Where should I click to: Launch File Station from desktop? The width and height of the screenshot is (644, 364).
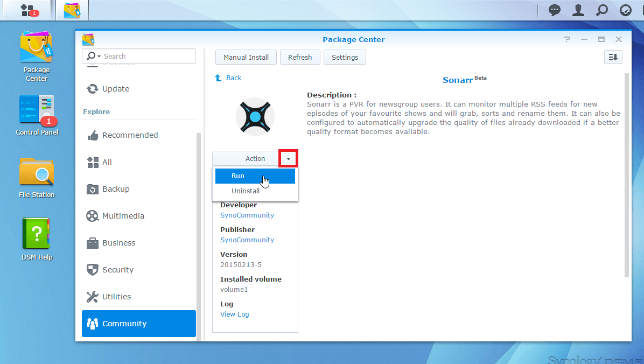pyautogui.click(x=37, y=178)
